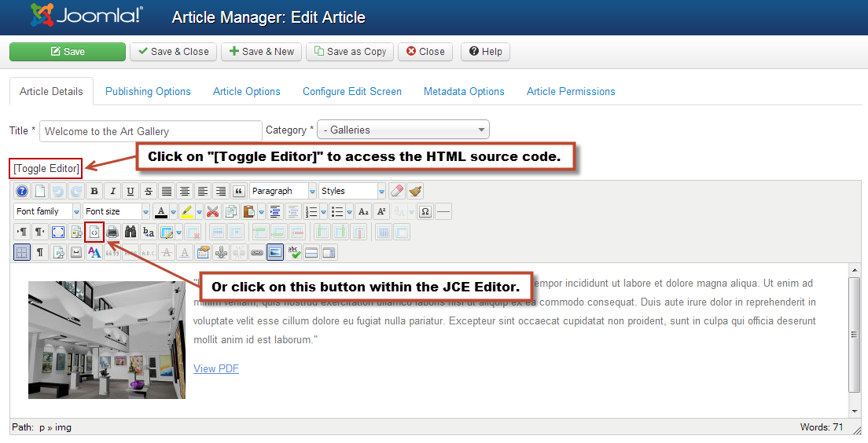Toggle visual aid guidelines button
The width and height of the screenshot is (868, 443).
(21, 253)
